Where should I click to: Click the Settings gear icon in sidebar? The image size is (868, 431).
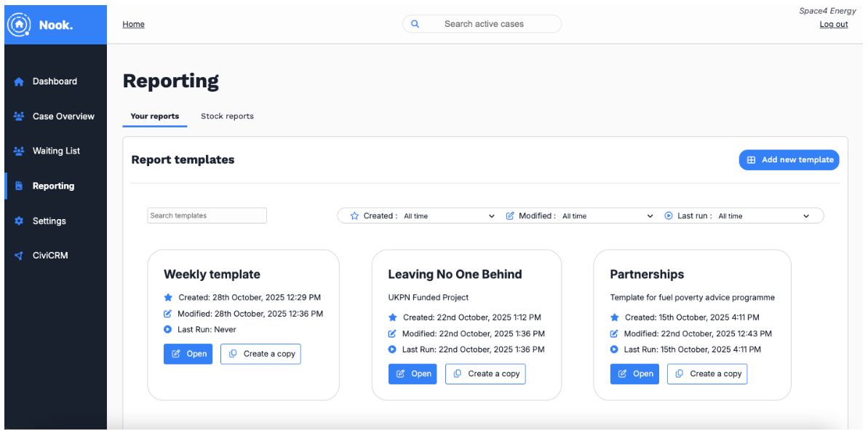[x=19, y=221]
